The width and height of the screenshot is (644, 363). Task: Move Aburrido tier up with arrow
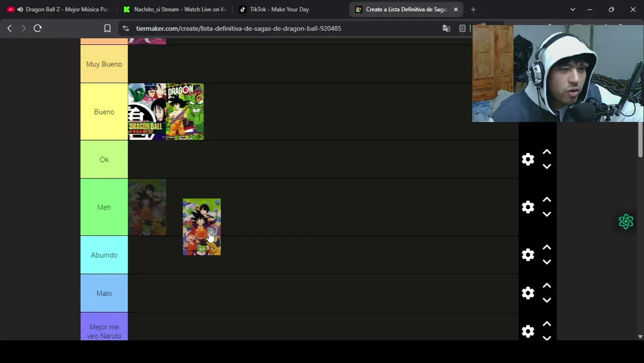[x=547, y=248]
